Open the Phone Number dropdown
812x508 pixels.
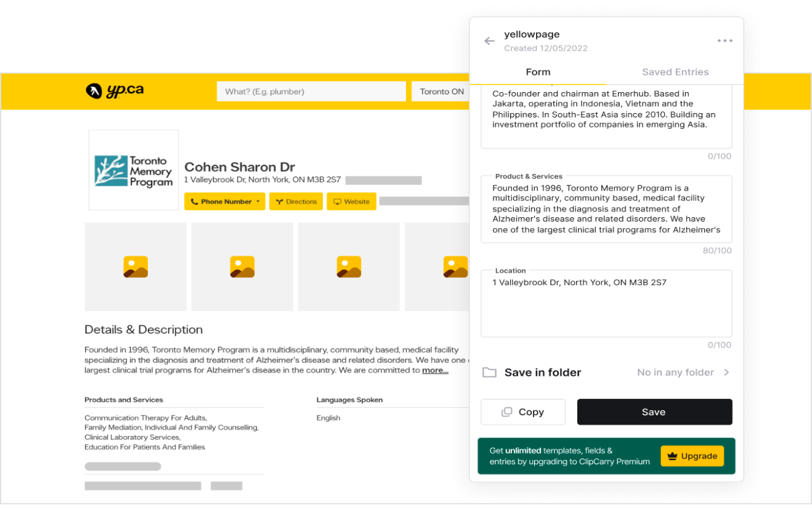[225, 201]
